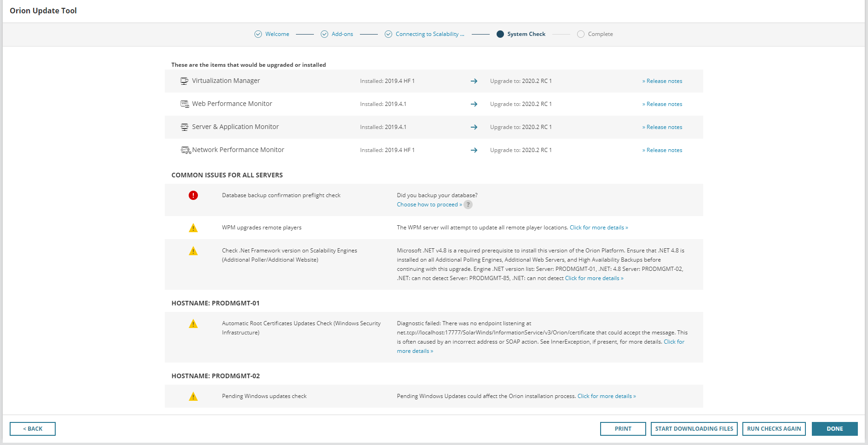Select the Complete wizard step
The width and height of the screenshot is (868, 445).
[x=601, y=34]
